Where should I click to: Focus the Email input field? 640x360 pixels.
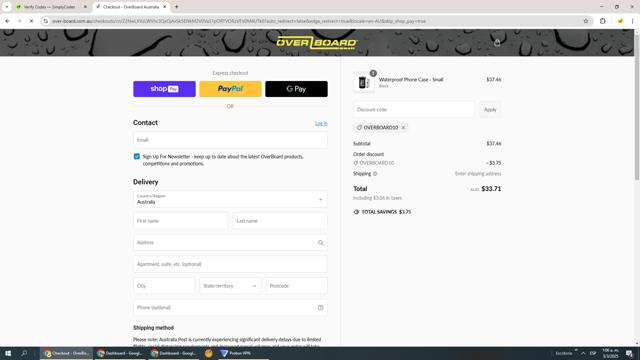230,140
